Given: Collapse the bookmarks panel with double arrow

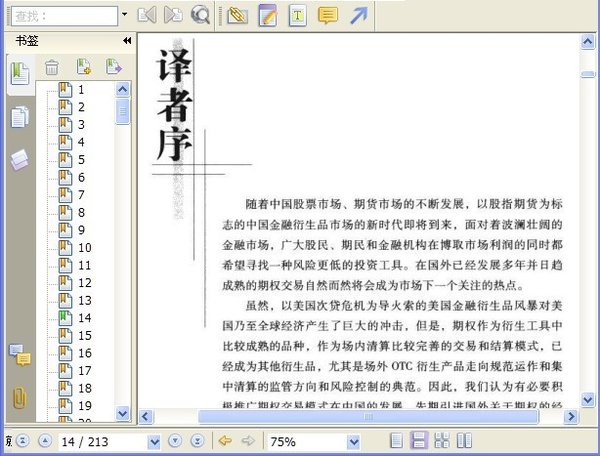Looking at the screenshot, I should pyautogui.click(x=127, y=41).
